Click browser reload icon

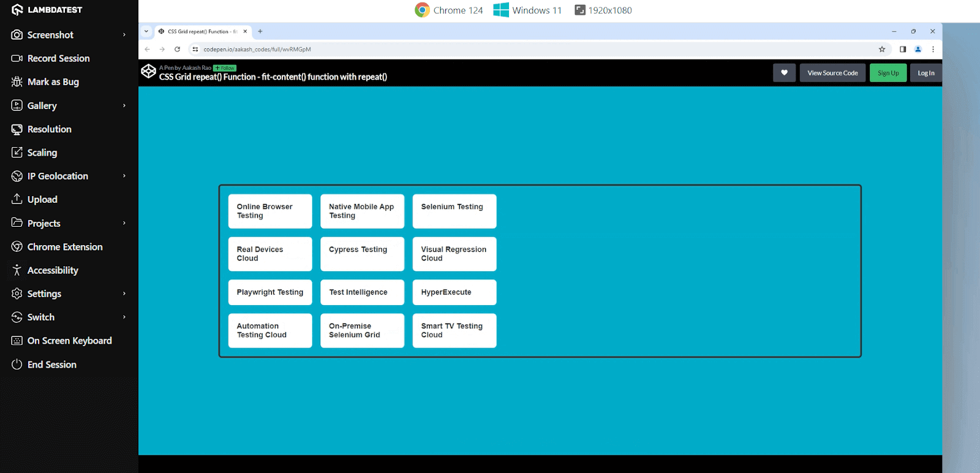tap(177, 49)
